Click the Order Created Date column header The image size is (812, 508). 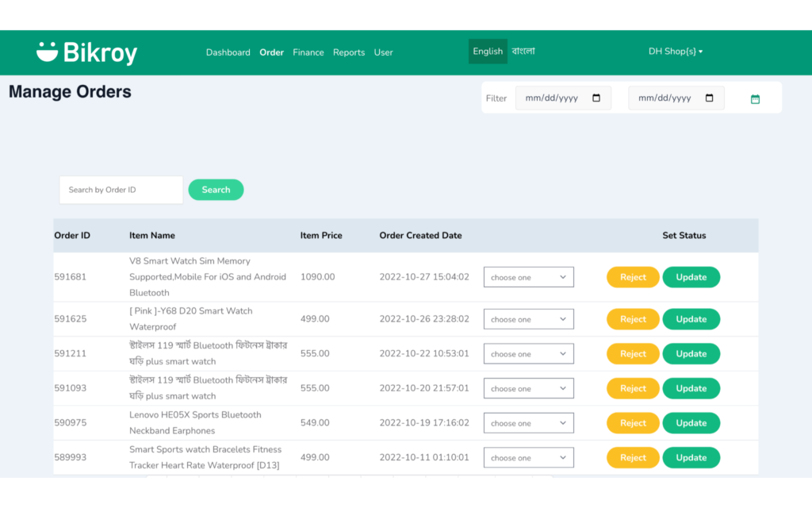pos(420,236)
